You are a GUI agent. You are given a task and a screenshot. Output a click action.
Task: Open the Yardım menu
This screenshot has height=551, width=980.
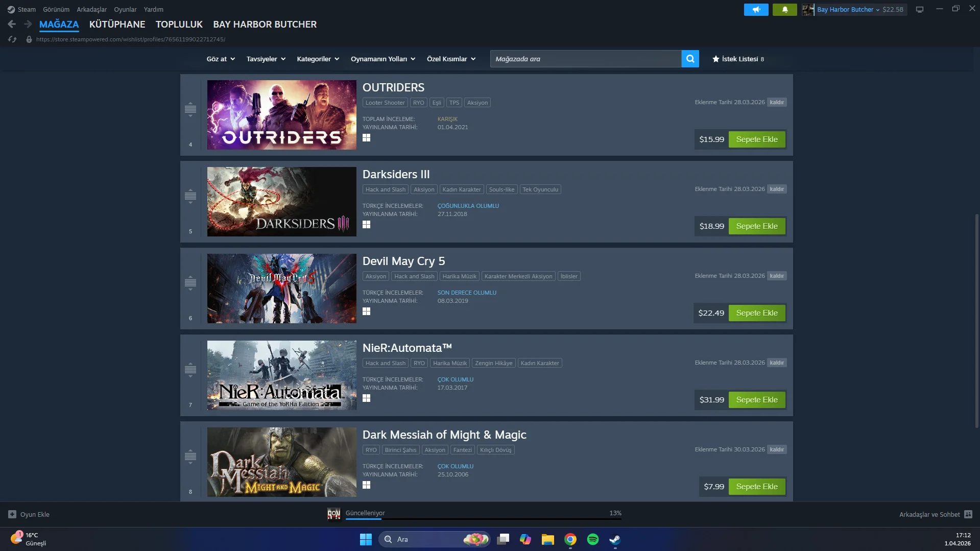pyautogui.click(x=154, y=9)
